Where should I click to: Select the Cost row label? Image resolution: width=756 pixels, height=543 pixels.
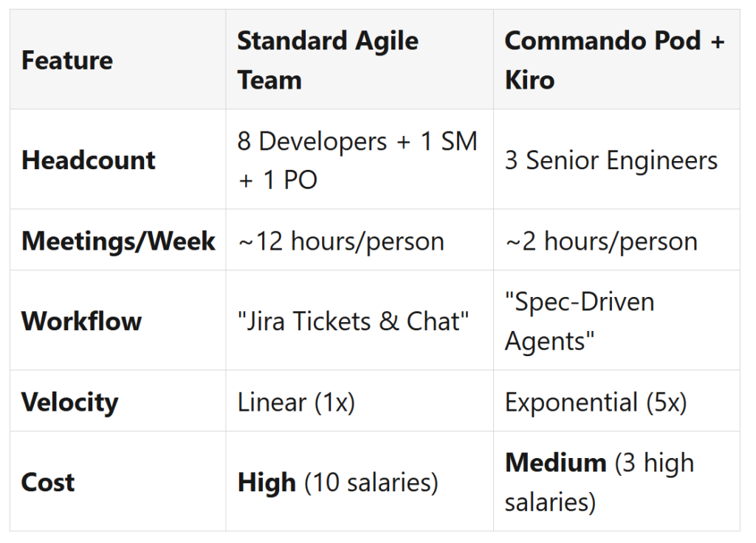[48, 482]
